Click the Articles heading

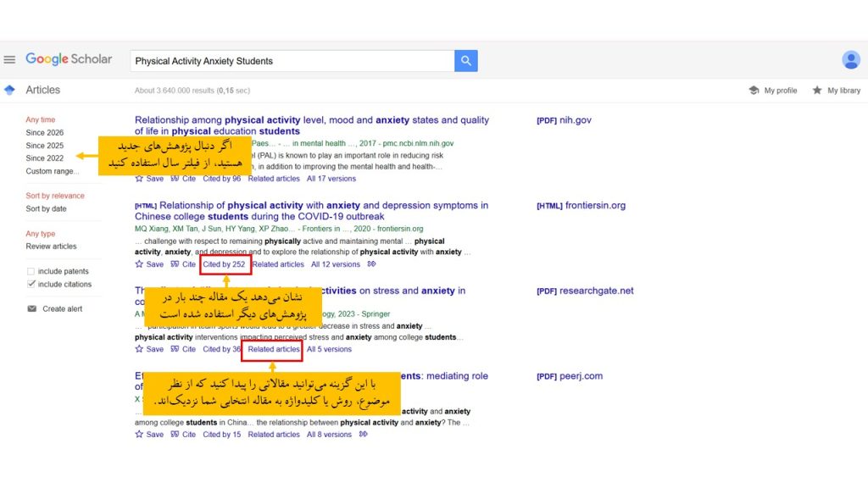pos(42,90)
